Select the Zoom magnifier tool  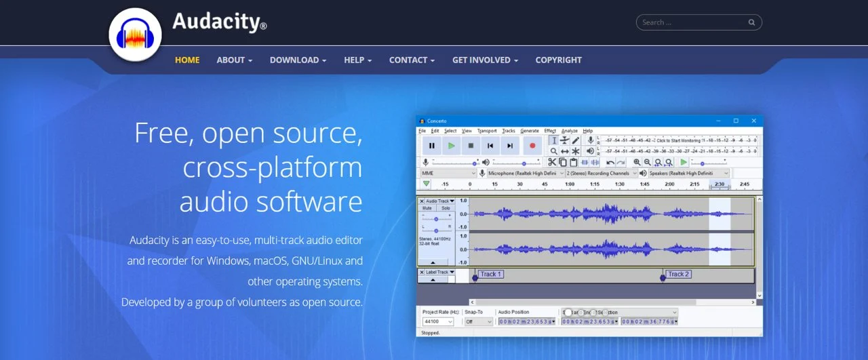point(554,151)
